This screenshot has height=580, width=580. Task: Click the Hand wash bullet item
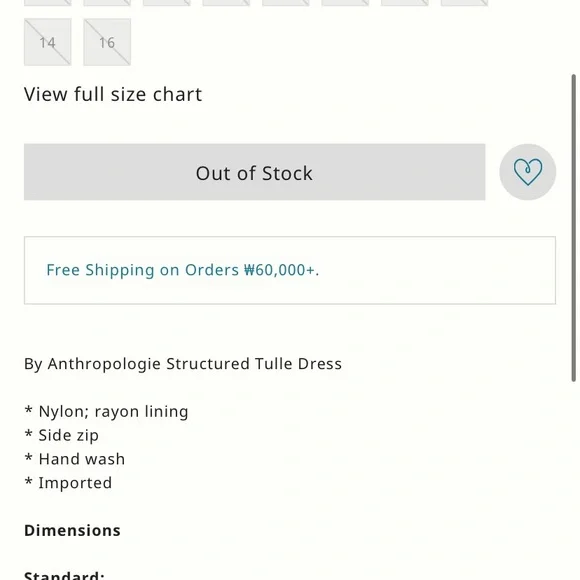pos(75,459)
